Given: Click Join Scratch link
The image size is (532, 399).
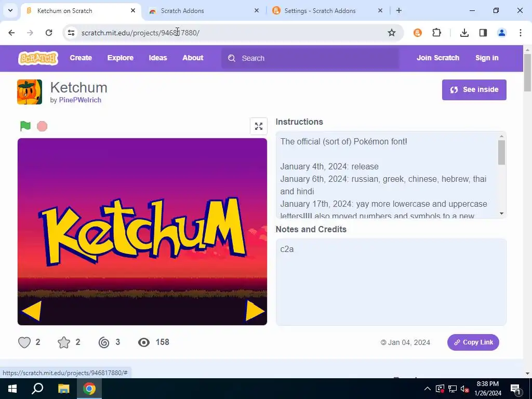Looking at the screenshot, I should coord(437,58).
